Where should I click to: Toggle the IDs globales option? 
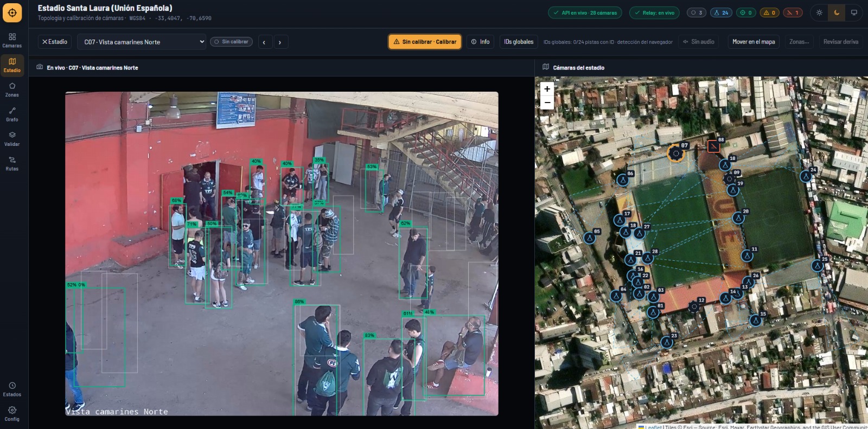tap(519, 42)
